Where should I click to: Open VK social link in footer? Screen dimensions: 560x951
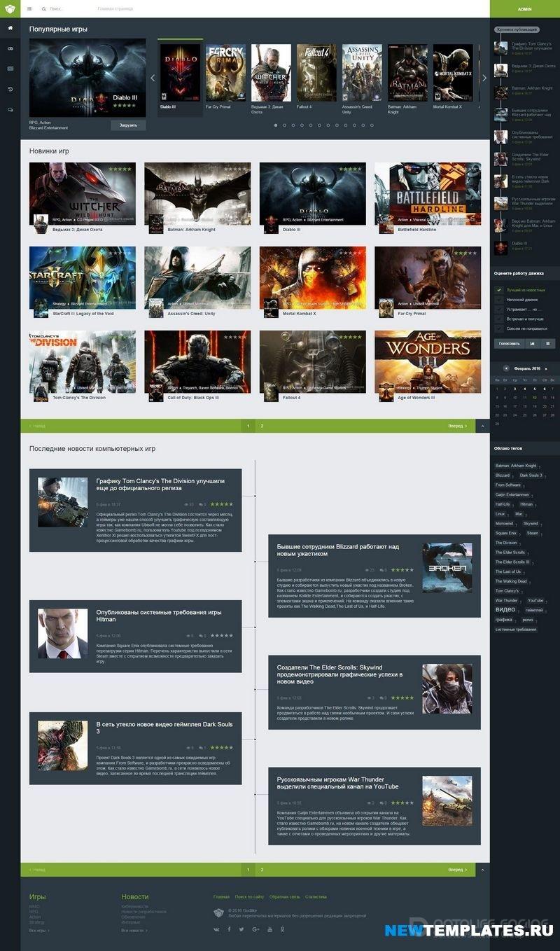point(216,929)
